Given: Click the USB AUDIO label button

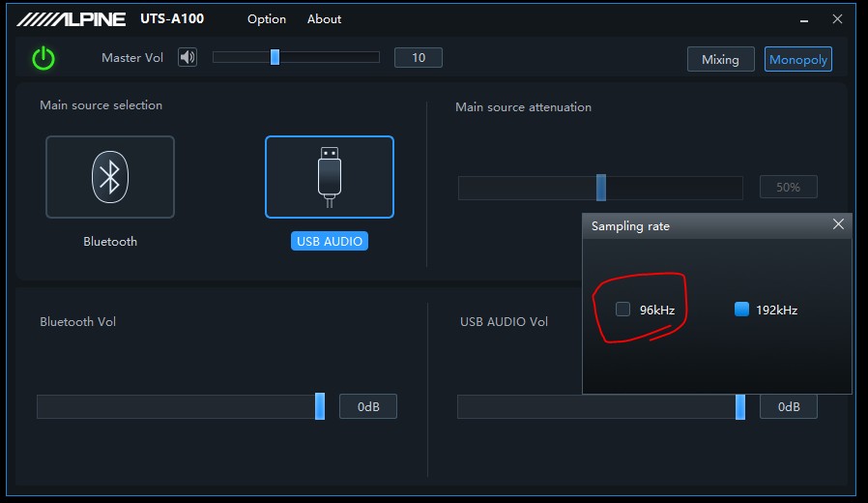Looking at the screenshot, I should click(x=330, y=242).
